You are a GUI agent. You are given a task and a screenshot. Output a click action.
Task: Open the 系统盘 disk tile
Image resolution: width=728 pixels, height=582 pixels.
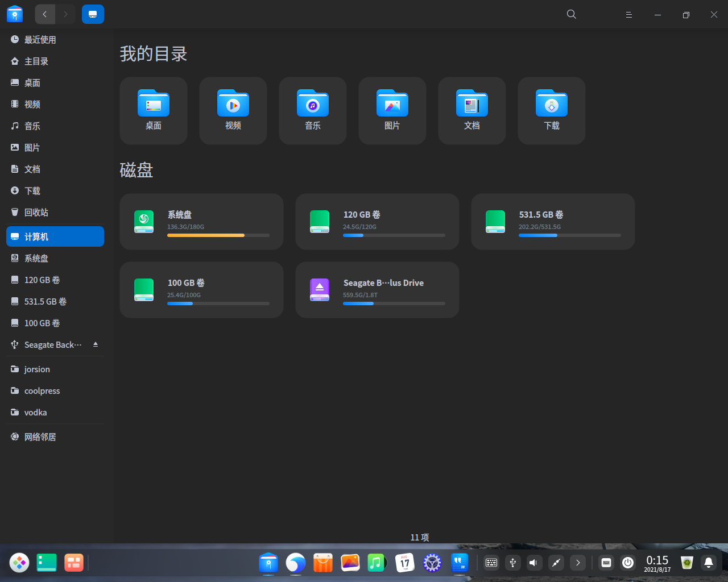tap(201, 222)
